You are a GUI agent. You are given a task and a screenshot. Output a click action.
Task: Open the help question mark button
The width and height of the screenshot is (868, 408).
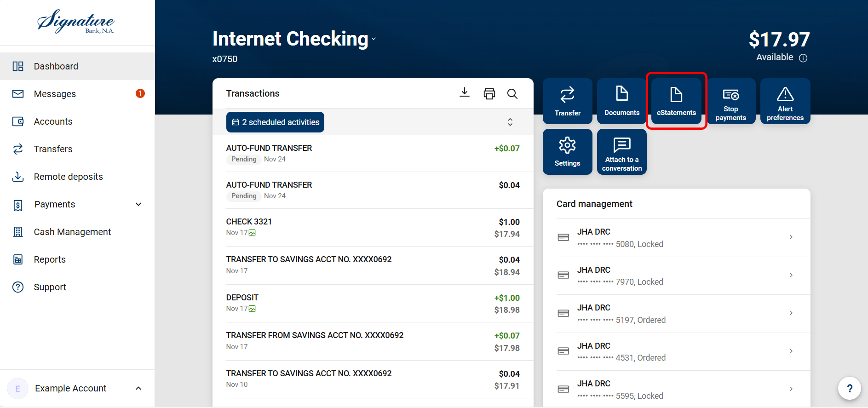click(x=849, y=389)
